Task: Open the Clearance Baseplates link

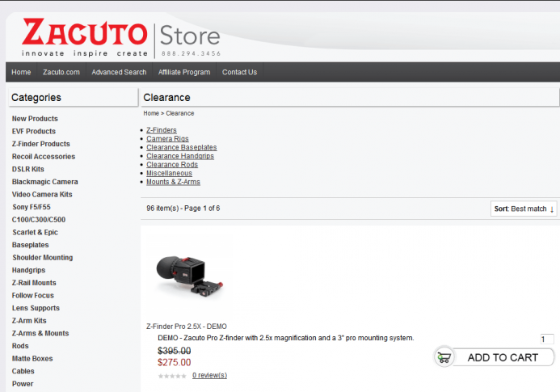Action: point(182,147)
